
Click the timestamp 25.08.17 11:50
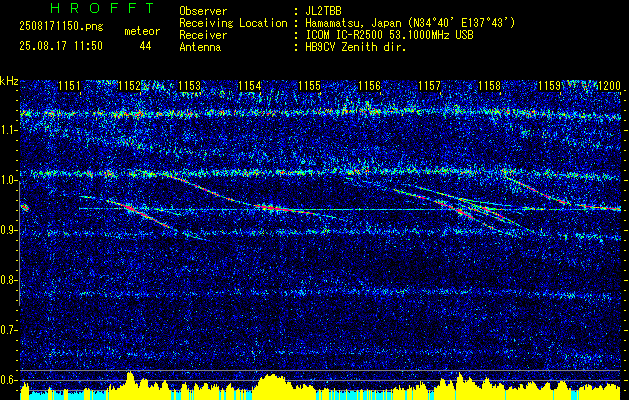tap(61, 46)
